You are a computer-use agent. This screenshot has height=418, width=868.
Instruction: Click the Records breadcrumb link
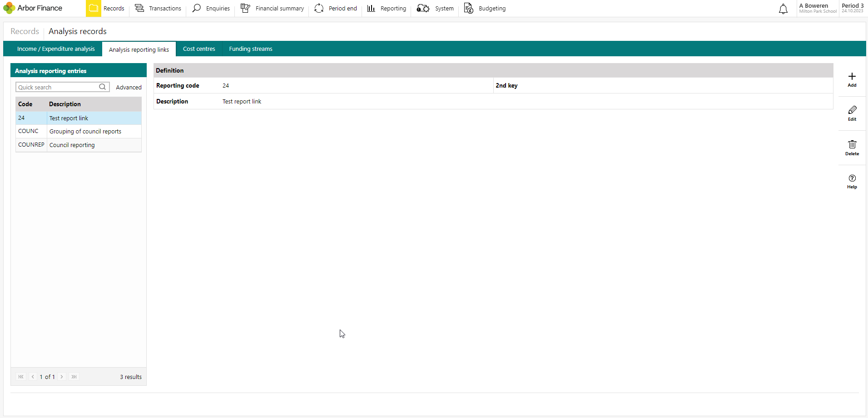point(25,31)
